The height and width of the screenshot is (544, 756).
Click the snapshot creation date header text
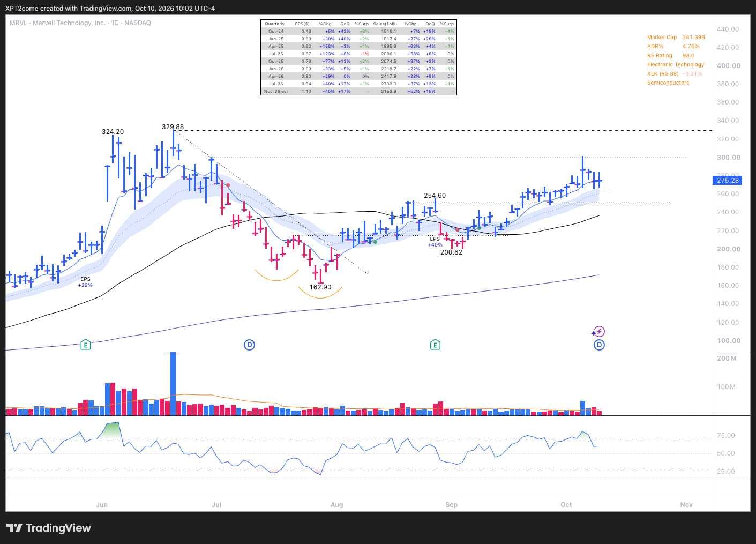coord(110,9)
